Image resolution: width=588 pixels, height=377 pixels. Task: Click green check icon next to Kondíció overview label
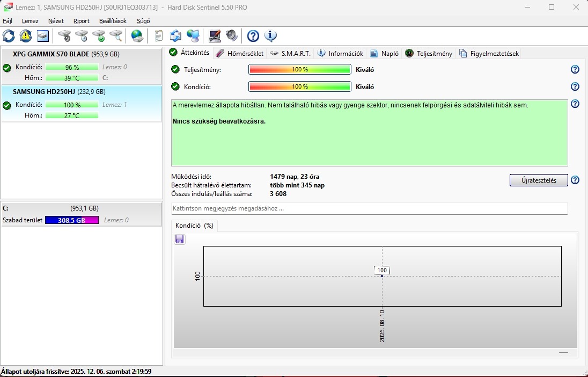click(175, 87)
